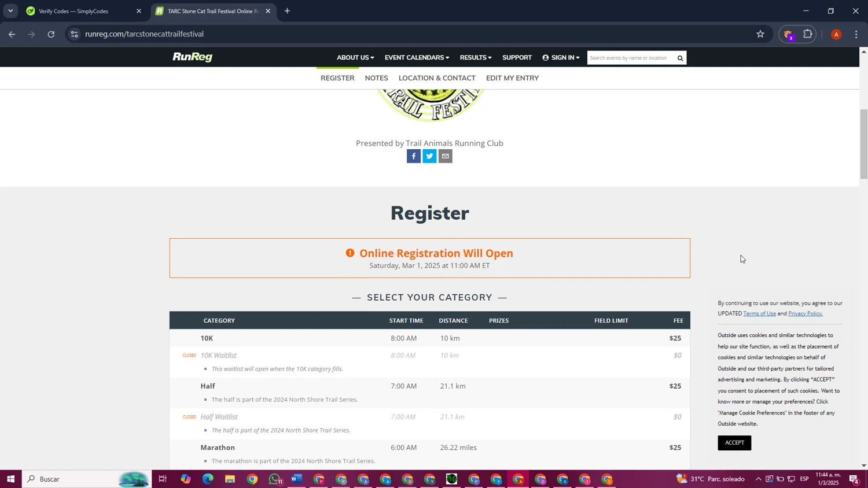Reload the page
Image resolution: width=868 pixels, height=488 pixels.
click(x=51, y=34)
